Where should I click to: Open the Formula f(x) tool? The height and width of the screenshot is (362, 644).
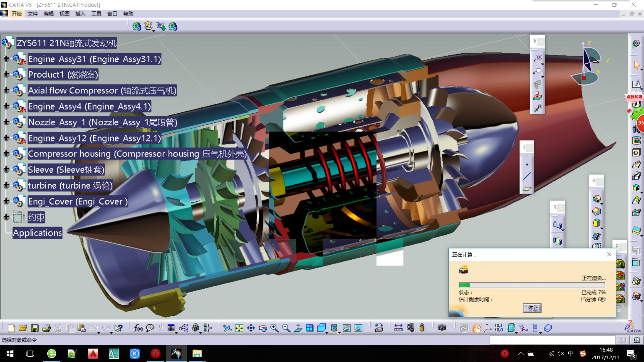[138, 328]
